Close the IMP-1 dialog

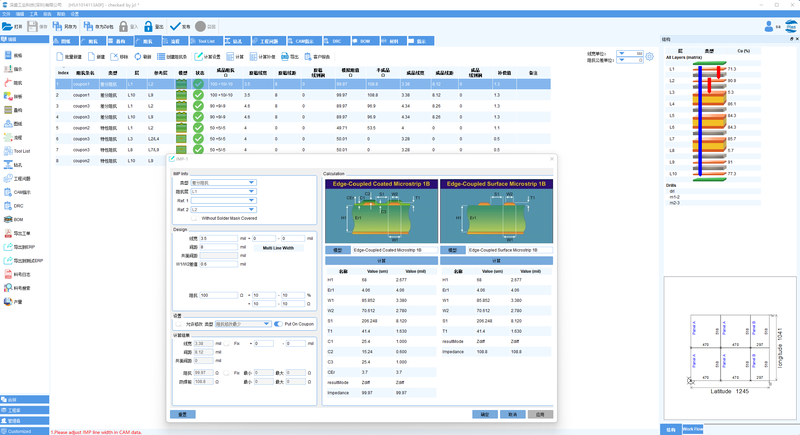(x=551, y=159)
